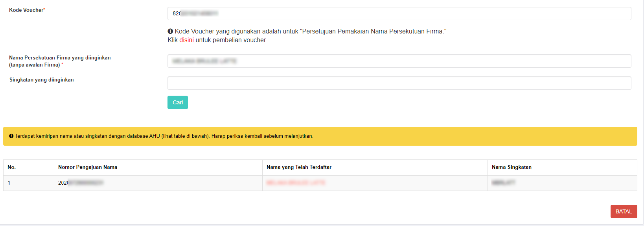Select the 'Nama yang Telah Terdaftar' column header
Viewport: 644px width, 226px height.
[299, 167]
